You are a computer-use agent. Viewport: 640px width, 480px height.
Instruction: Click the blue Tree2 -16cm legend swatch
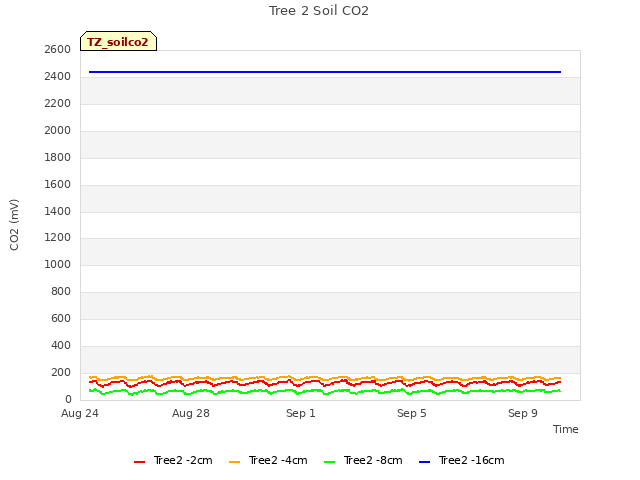[x=425, y=462]
